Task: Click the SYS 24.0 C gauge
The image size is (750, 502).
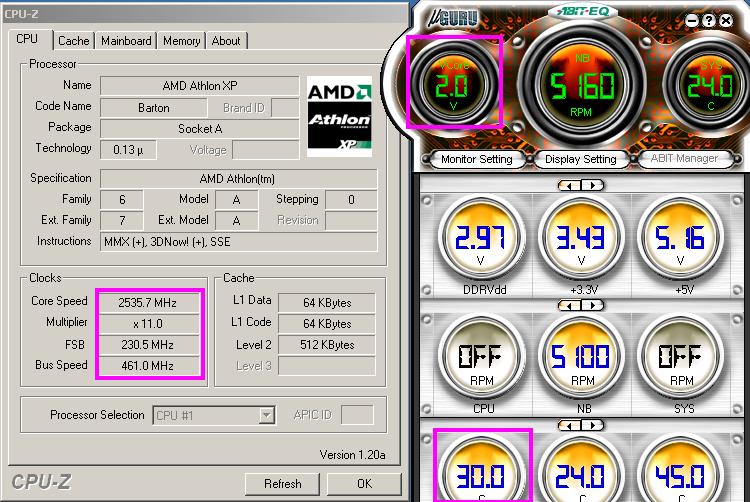Action: coord(710,86)
